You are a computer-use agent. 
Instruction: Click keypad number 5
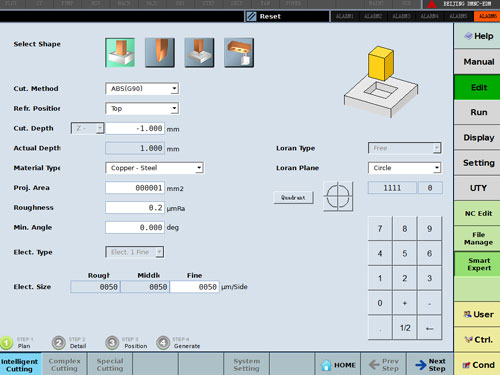[x=405, y=254]
